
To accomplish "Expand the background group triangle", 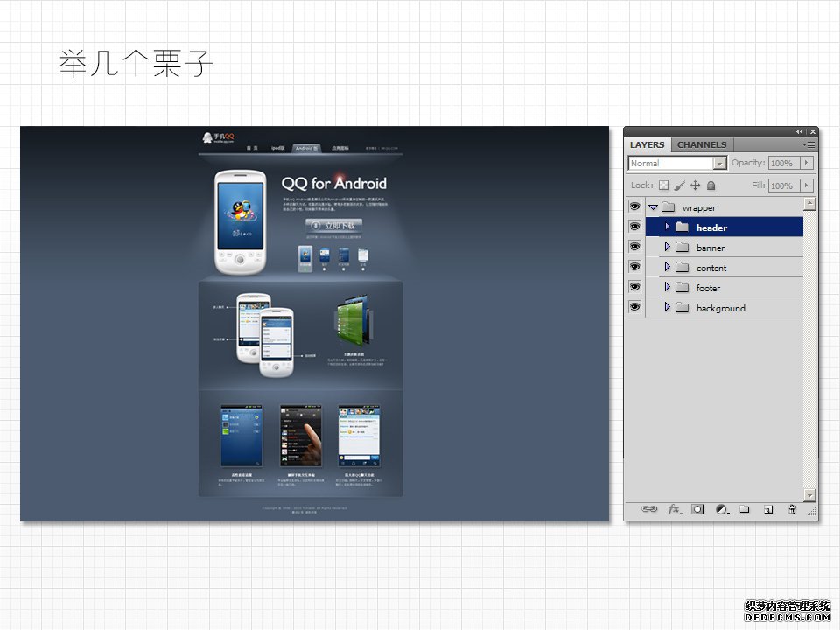I will point(667,307).
